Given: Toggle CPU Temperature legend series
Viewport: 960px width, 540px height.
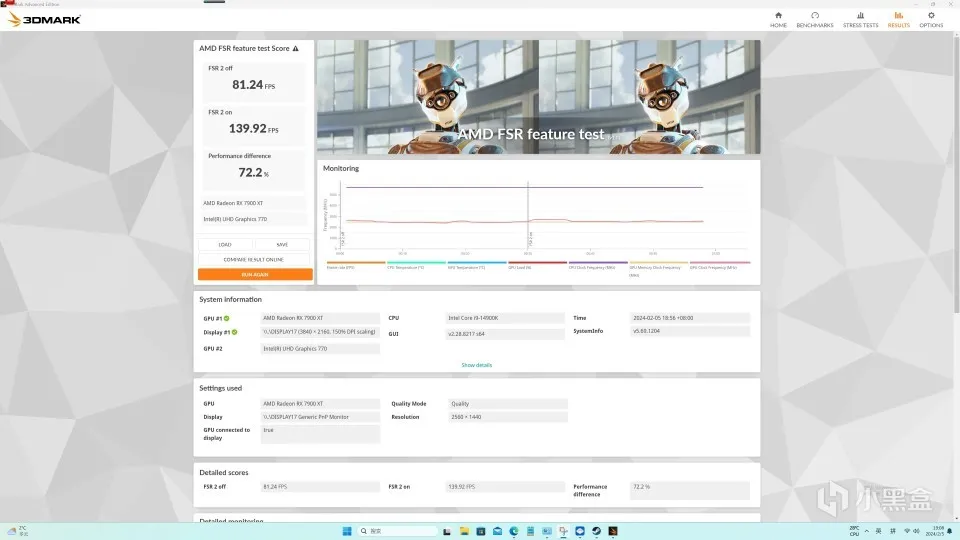Looking at the screenshot, I should pos(416,266).
